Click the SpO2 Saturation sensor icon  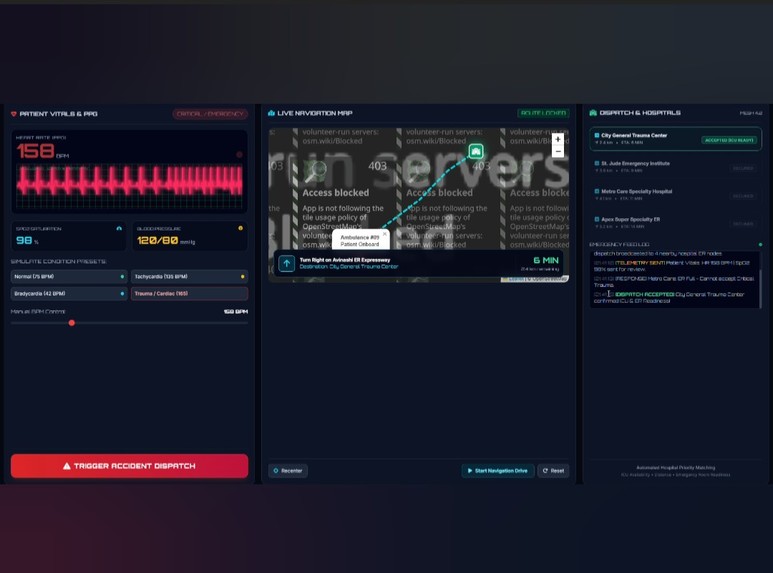[119, 228]
